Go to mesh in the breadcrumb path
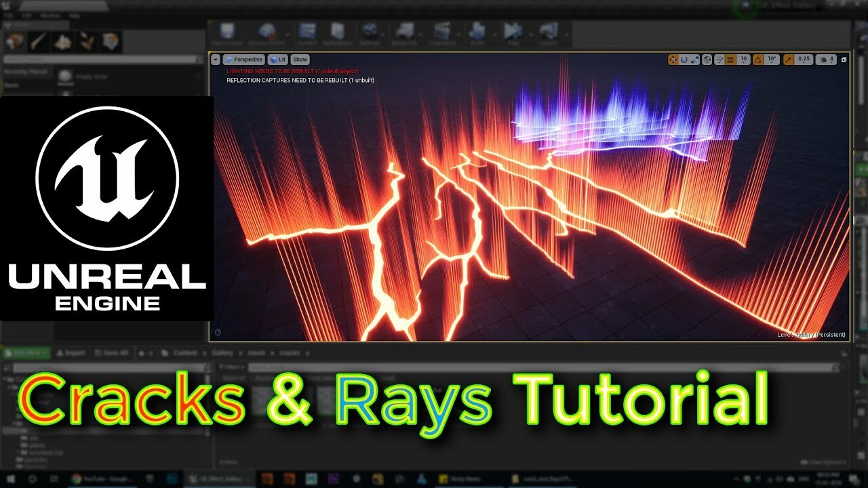The image size is (868, 488). [257, 352]
